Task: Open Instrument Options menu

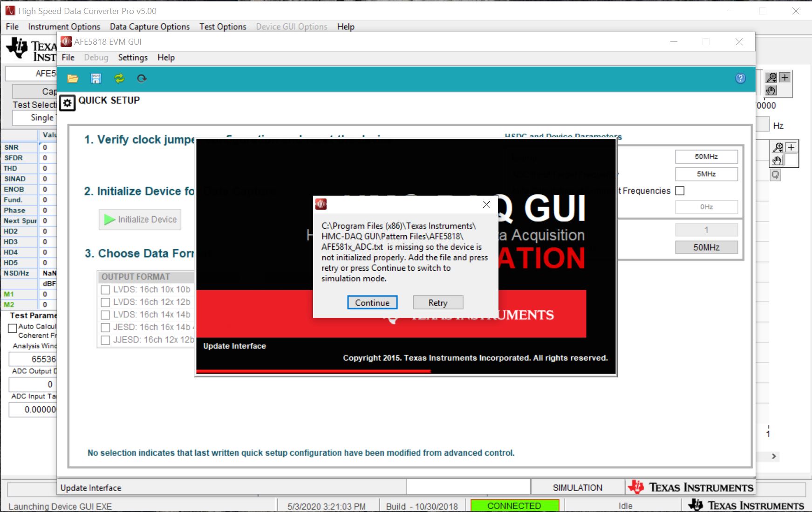Action: click(64, 27)
